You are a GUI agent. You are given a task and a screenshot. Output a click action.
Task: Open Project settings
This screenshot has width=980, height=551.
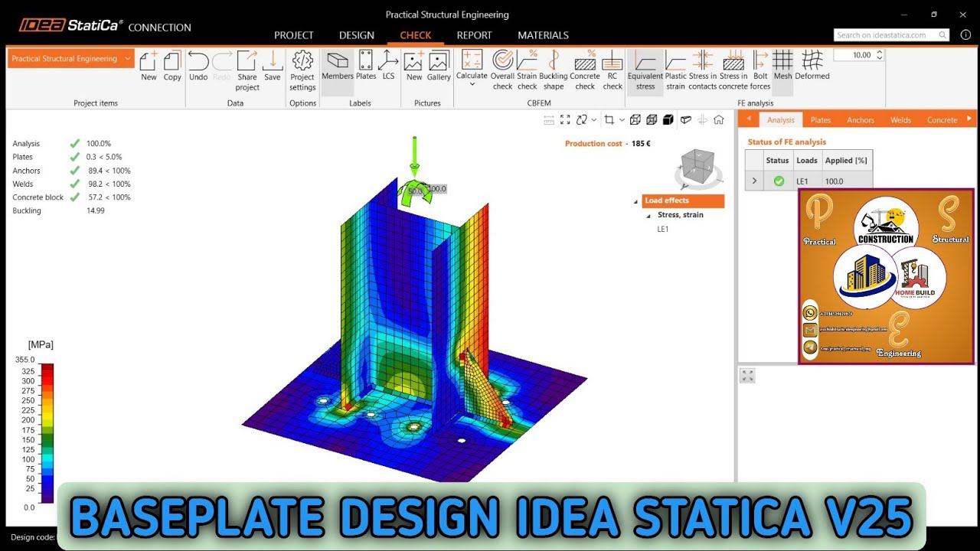click(302, 70)
